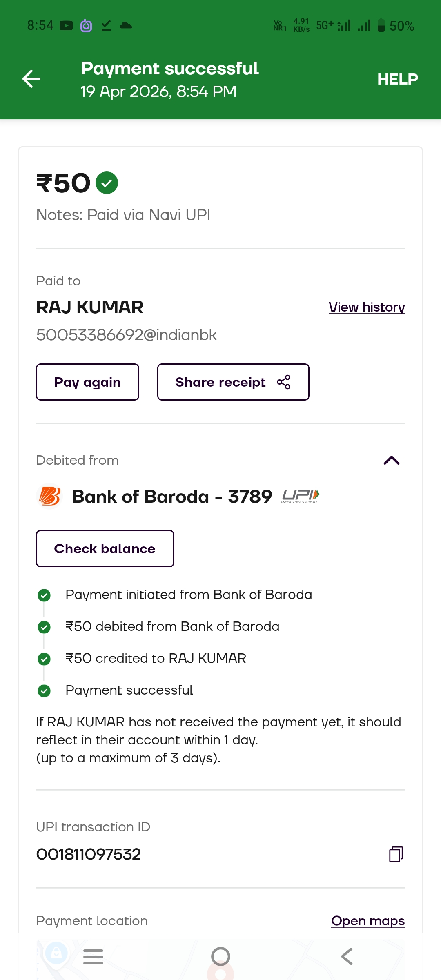The height and width of the screenshot is (980, 441).
Task: Open View history link
Action: (x=367, y=307)
